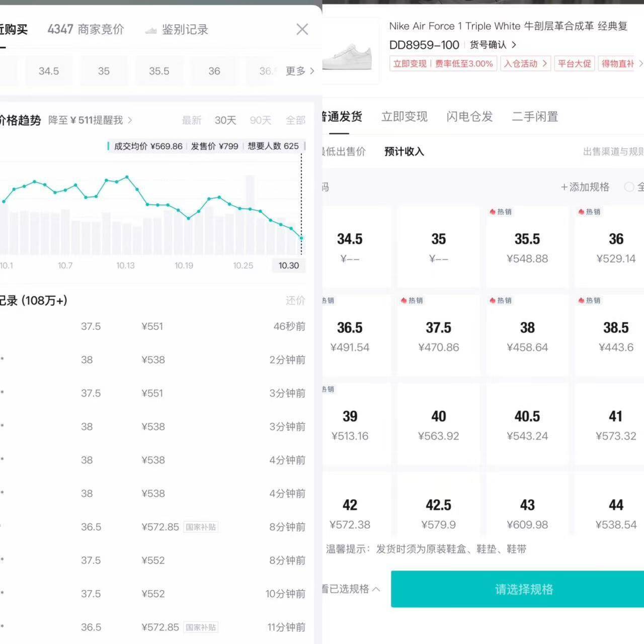Switch to 二手闲置 tab
Screen dimensions: 644x644
click(535, 117)
